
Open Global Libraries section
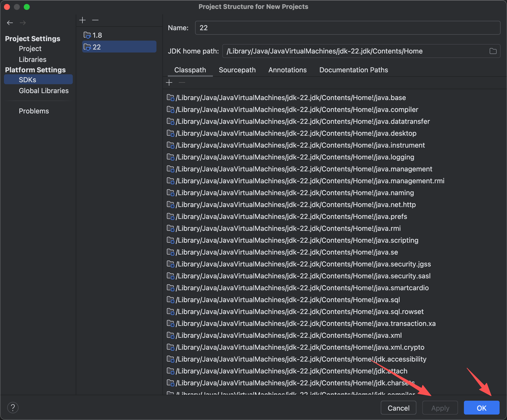point(44,91)
